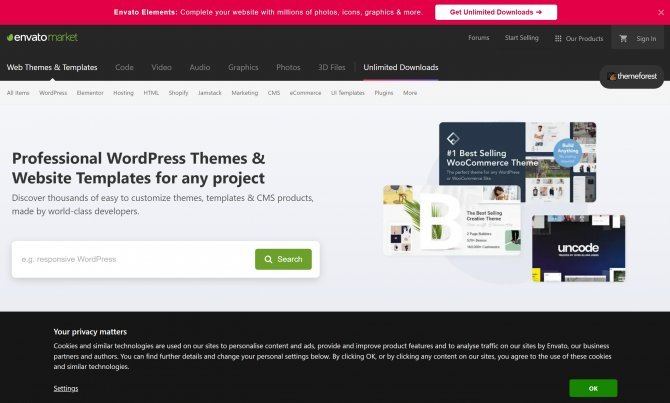Close the Envato Elements red banner
Screen dimensions: 670x403
661,12
